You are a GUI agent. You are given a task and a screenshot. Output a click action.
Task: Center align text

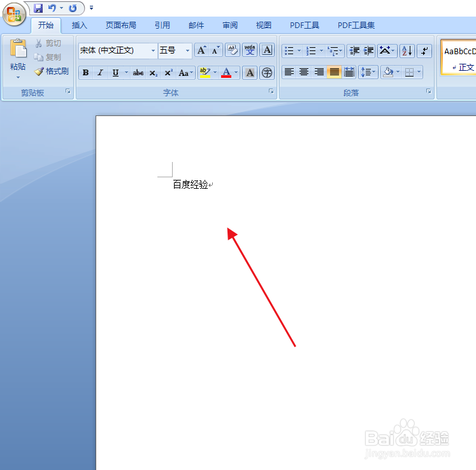(x=304, y=72)
